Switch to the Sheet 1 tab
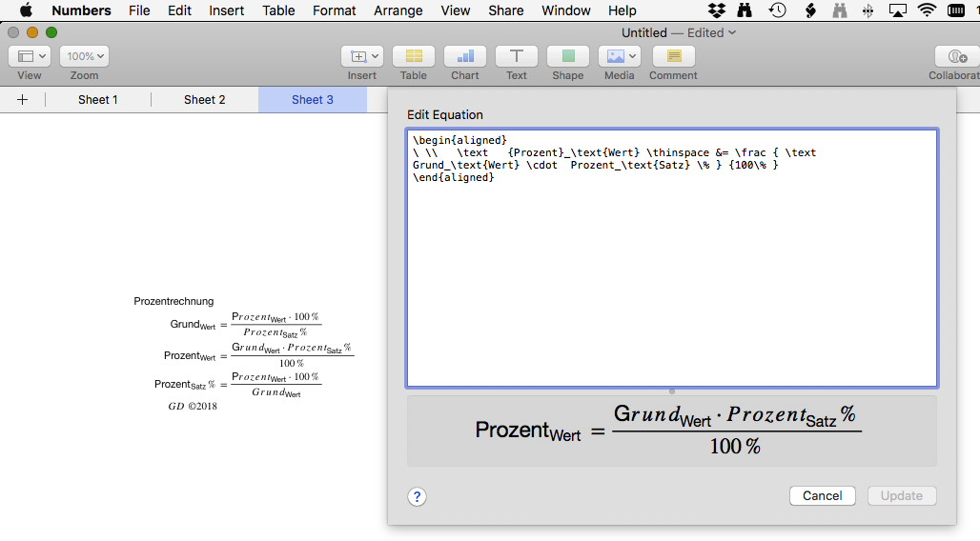This screenshot has width=980, height=541. tap(98, 99)
